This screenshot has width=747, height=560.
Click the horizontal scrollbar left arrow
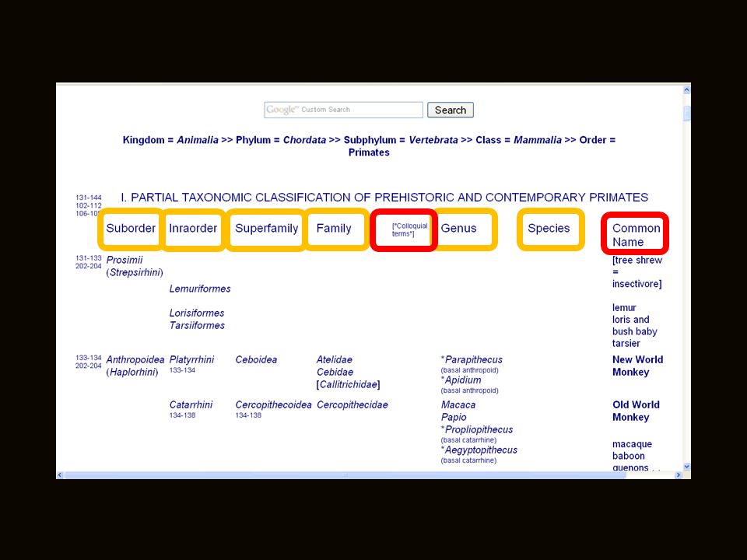click(x=60, y=474)
